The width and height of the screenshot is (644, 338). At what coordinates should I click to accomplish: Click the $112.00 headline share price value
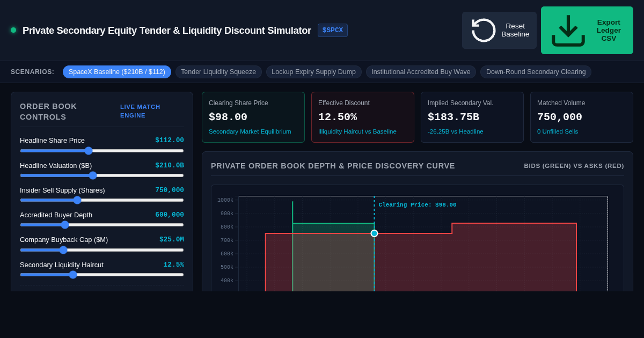pyautogui.click(x=170, y=140)
